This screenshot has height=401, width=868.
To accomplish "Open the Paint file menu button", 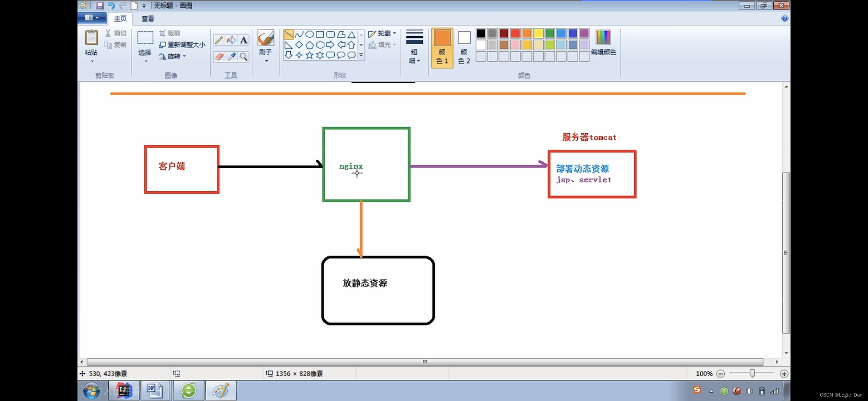I will pos(92,18).
